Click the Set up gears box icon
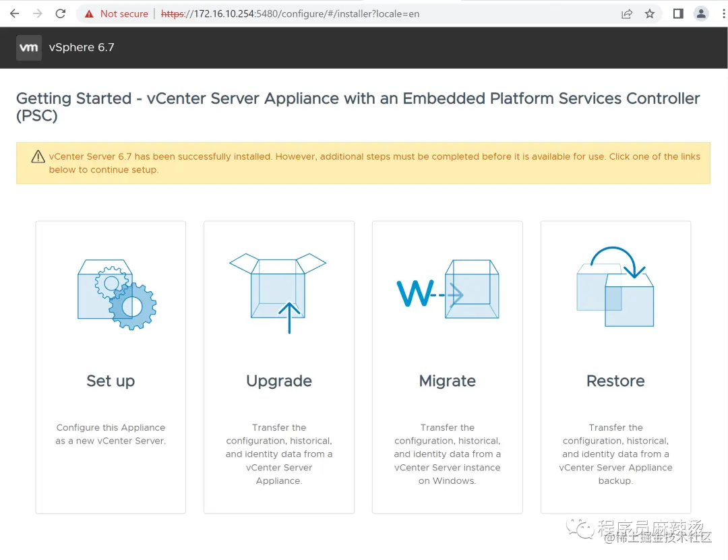The height and width of the screenshot is (560, 728). 117,294
